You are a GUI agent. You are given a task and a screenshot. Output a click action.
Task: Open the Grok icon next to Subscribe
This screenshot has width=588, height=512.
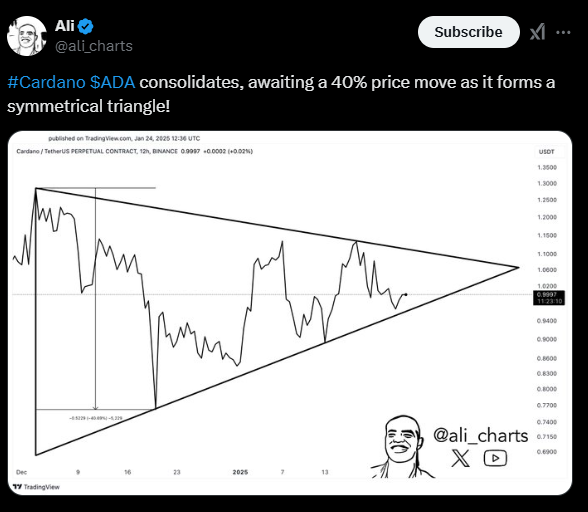(537, 32)
